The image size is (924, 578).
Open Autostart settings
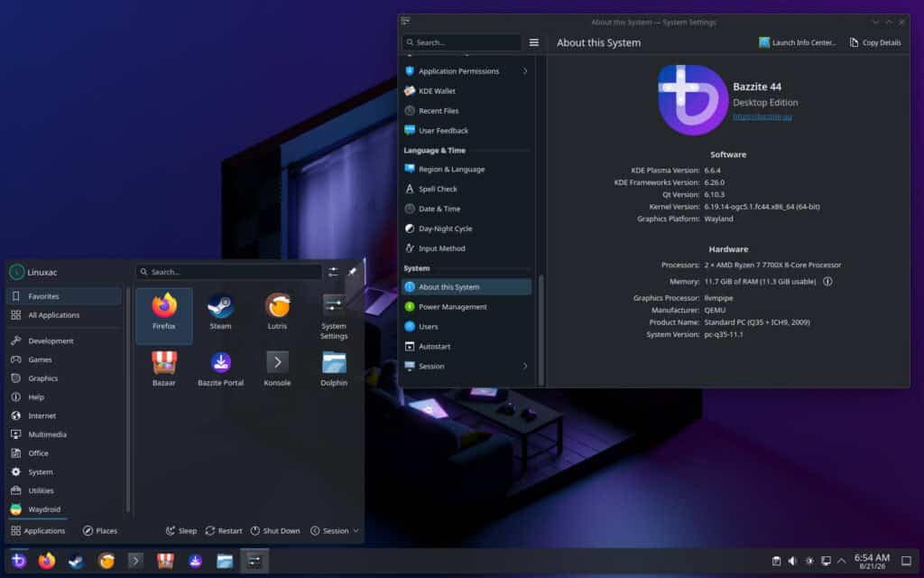point(467,346)
